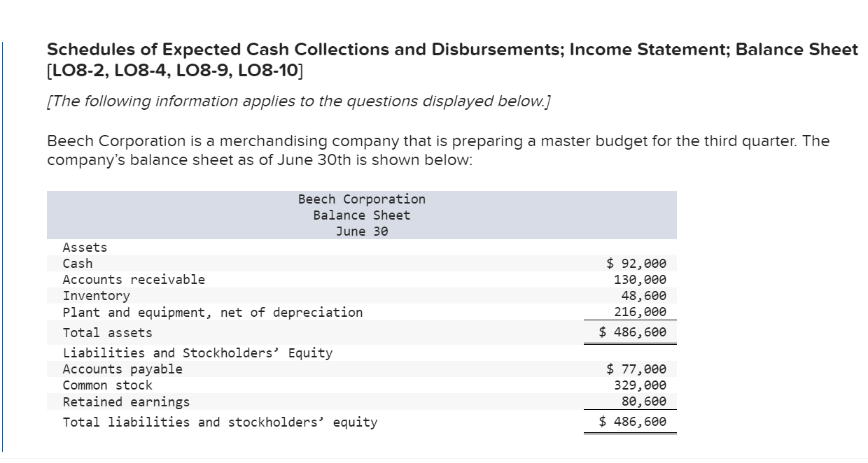Click the Inventory amount 48,600
This screenshot has width=868, height=463.
click(x=645, y=295)
